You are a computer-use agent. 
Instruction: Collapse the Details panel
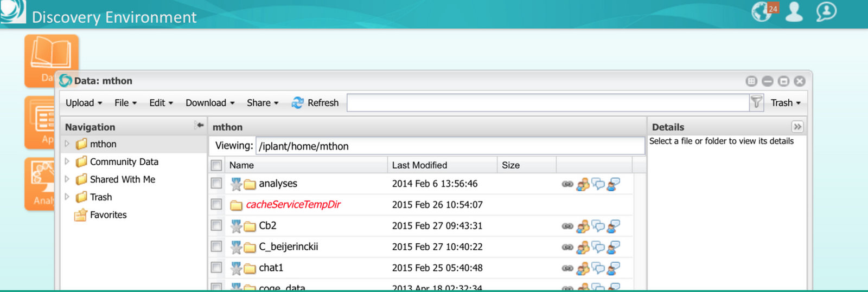pyautogui.click(x=797, y=127)
